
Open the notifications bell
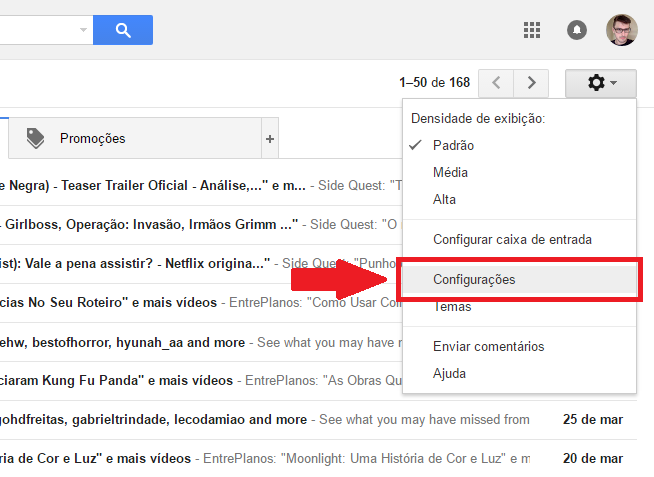point(576,30)
